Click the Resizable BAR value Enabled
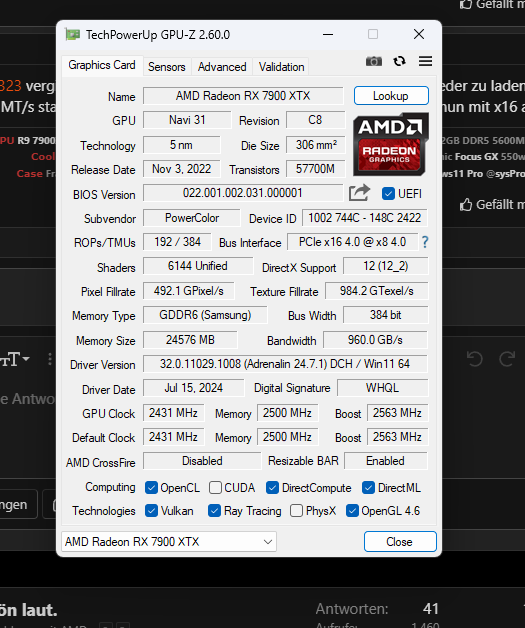 (x=386, y=461)
